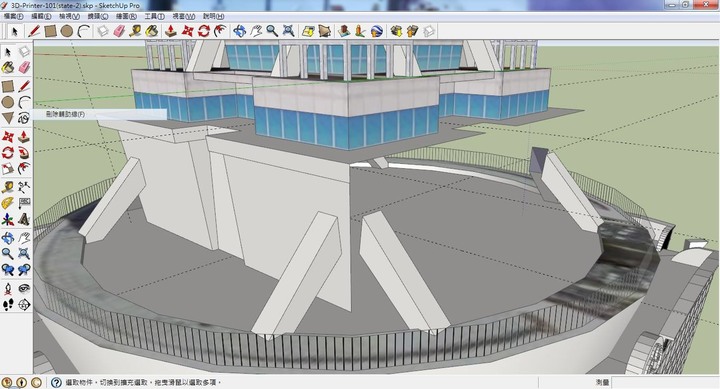Activate the Look Around eye tool
Screen dimensions: 720x389
tap(24, 288)
